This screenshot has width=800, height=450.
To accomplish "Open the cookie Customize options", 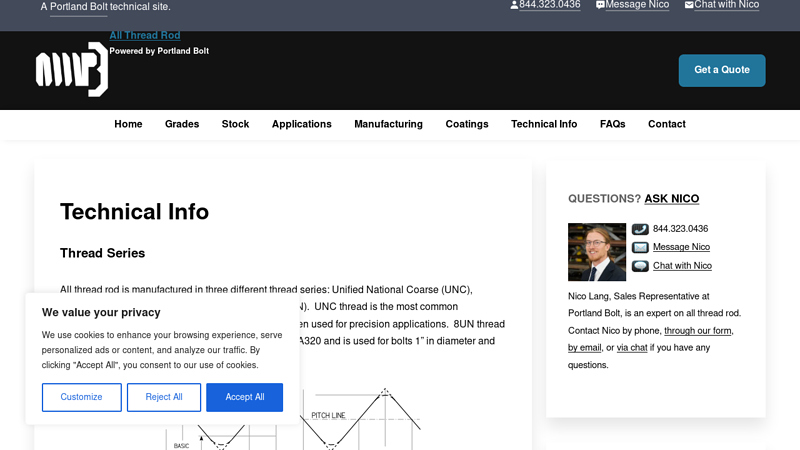I will tap(82, 397).
